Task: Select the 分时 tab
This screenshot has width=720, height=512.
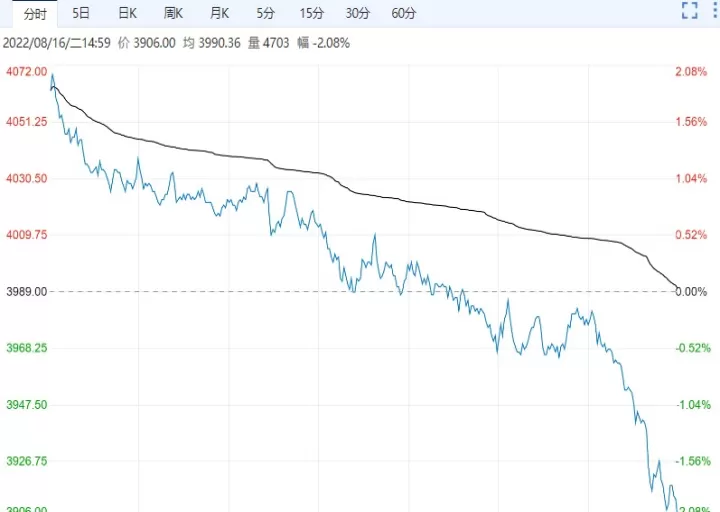Action: point(35,14)
